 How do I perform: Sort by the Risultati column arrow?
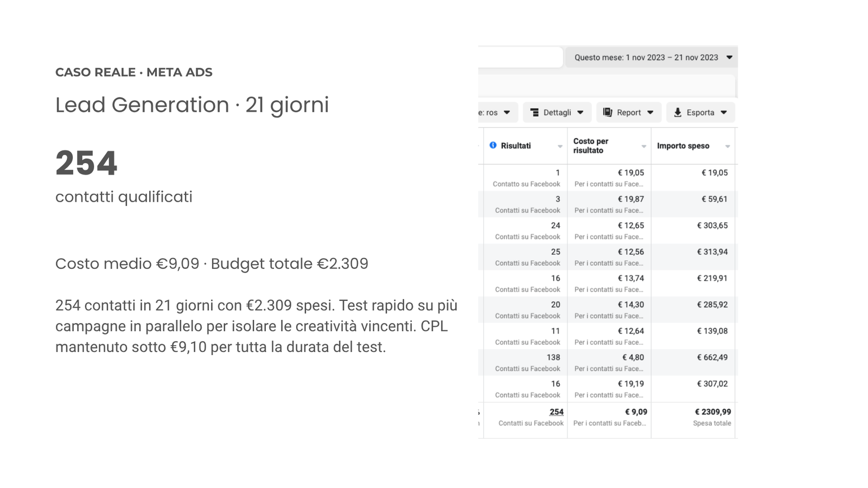[x=560, y=146]
